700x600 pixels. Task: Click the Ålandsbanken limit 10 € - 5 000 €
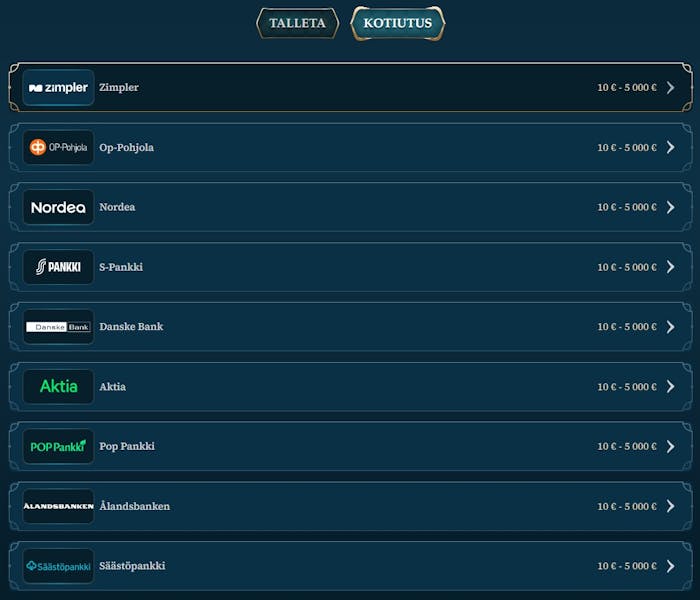627,506
